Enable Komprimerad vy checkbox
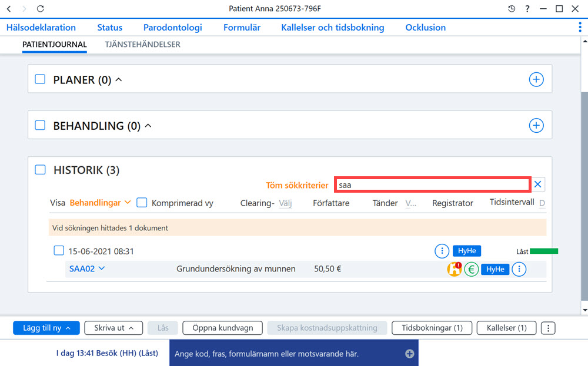 (142, 203)
